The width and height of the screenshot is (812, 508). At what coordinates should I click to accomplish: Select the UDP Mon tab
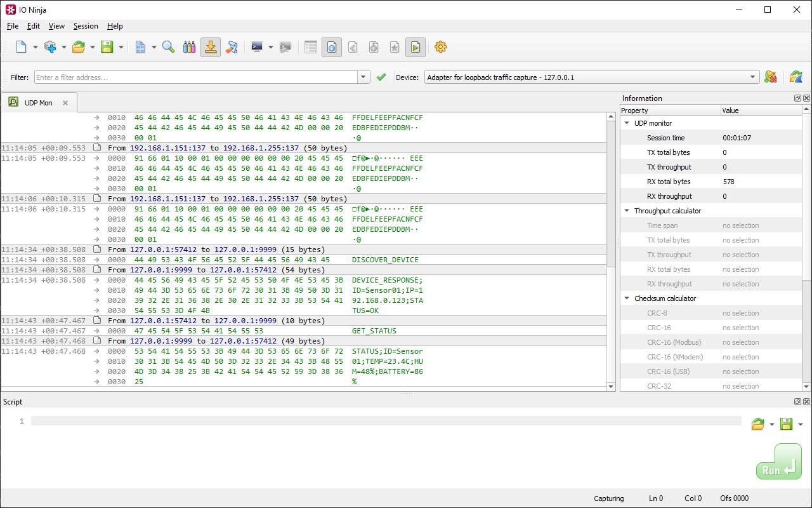click(39, 102)
